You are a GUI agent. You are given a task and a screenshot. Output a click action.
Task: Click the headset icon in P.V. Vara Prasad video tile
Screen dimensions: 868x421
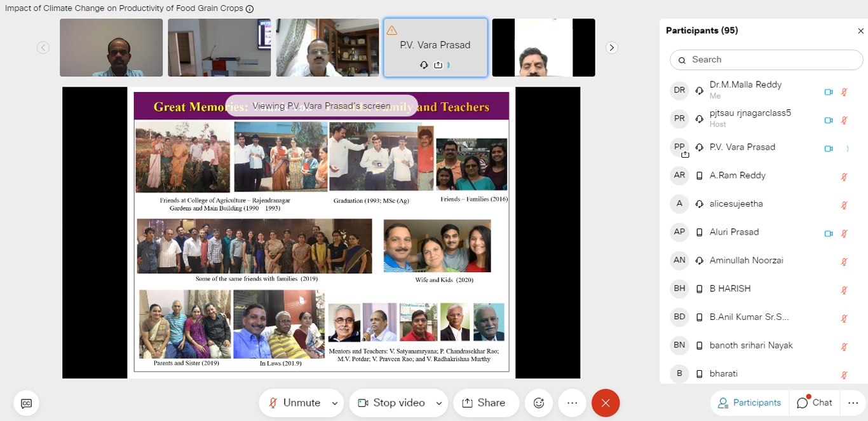[x=424, y=65]
